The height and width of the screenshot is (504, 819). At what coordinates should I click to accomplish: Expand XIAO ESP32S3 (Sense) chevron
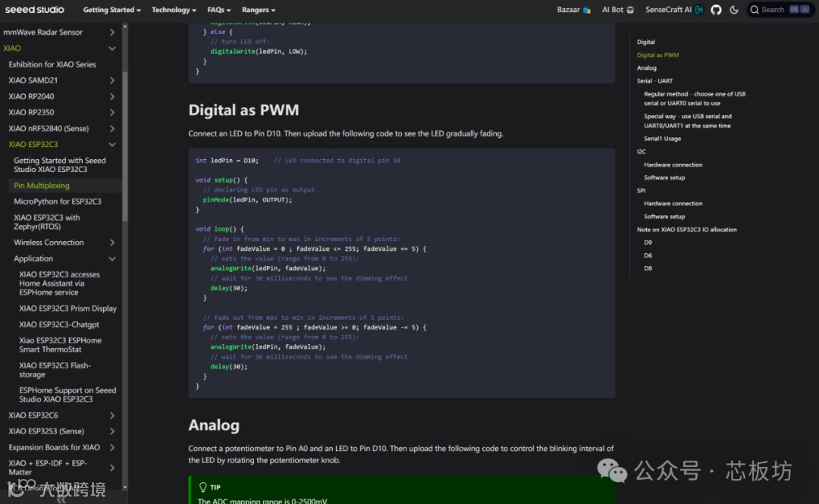111,431
